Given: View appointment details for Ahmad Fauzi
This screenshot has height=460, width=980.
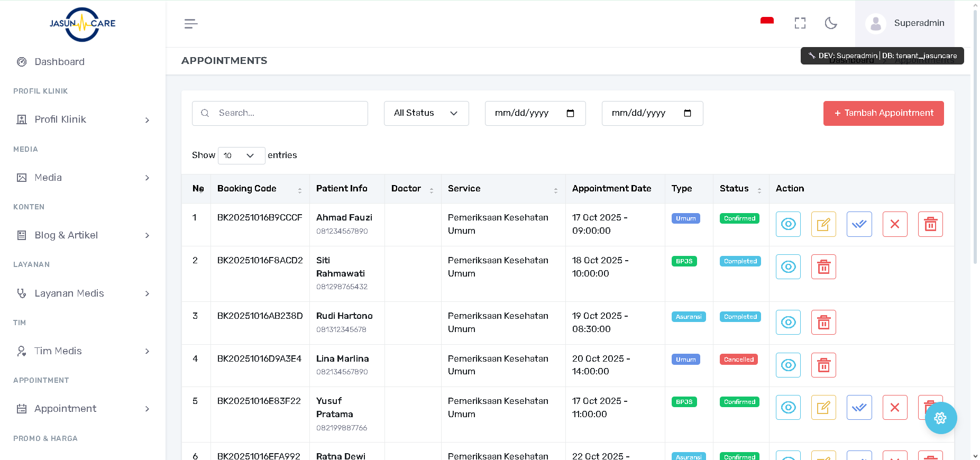Looking at the screenshot, I should [788, 224].
